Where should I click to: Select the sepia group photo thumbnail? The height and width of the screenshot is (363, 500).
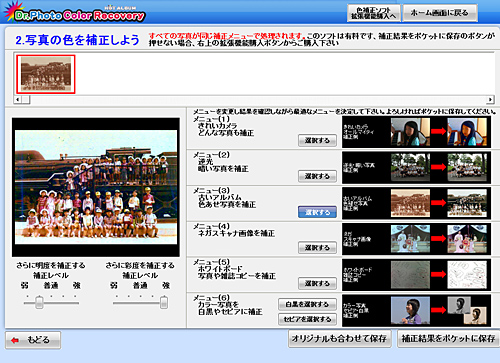46,74
